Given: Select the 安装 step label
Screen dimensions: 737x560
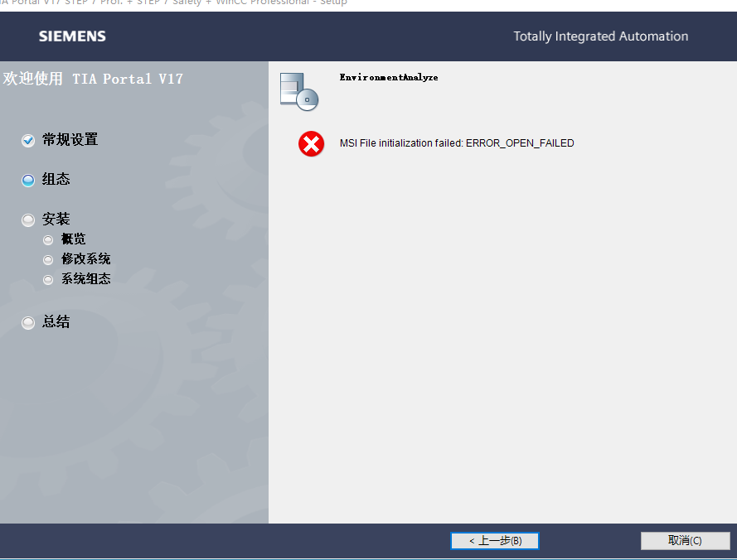Looking at the screenshot, I should pos(56,219).
